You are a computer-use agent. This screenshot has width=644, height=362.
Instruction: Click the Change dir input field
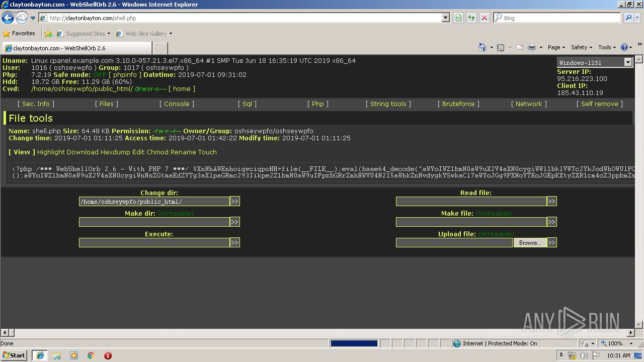154,201
